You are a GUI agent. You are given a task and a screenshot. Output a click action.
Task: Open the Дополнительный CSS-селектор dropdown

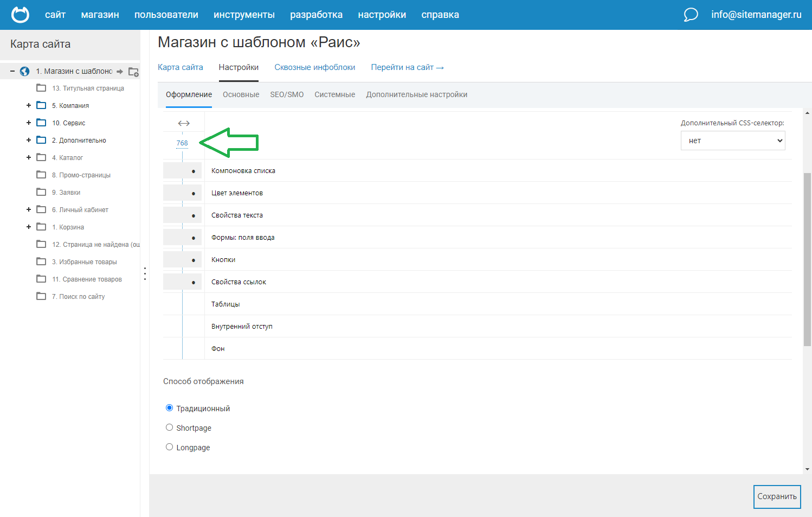pyautogui.click(x=733, y=141)
